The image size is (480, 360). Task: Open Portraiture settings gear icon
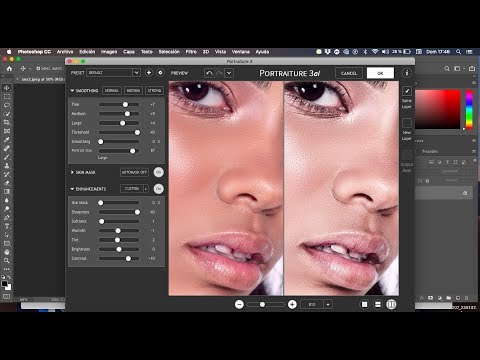(x=160, y=73)
